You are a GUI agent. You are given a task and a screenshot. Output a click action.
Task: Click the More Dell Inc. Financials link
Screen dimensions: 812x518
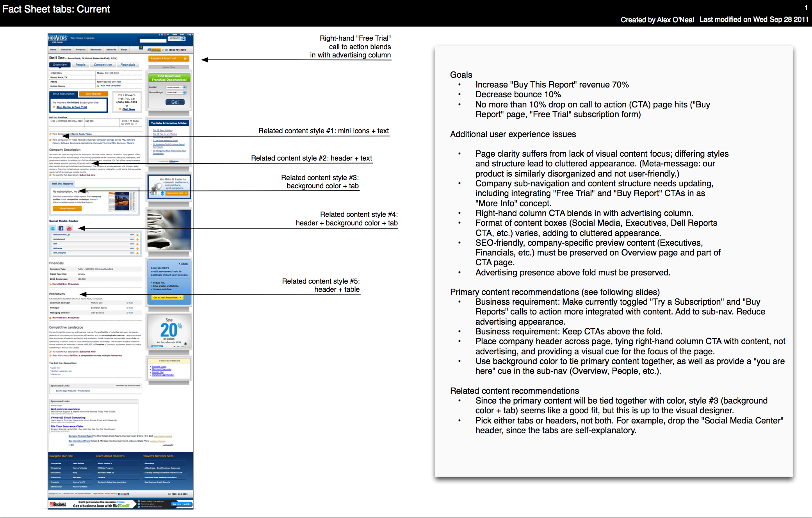[x=66, y=284]
